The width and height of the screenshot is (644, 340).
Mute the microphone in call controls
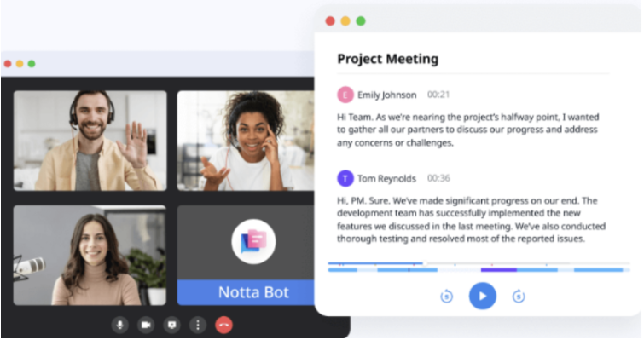(120, 326)
